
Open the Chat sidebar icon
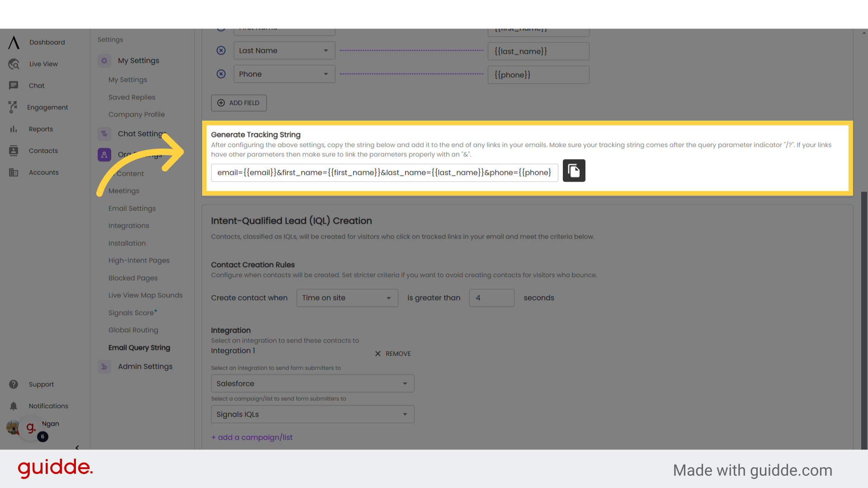pyautogui.click(x=14, y=85)
